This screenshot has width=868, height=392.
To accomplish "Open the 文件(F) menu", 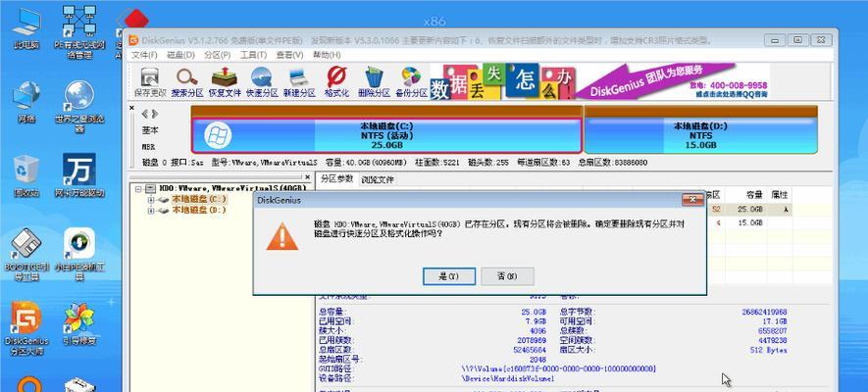I will pyautogui.click(x=144, y=55).
